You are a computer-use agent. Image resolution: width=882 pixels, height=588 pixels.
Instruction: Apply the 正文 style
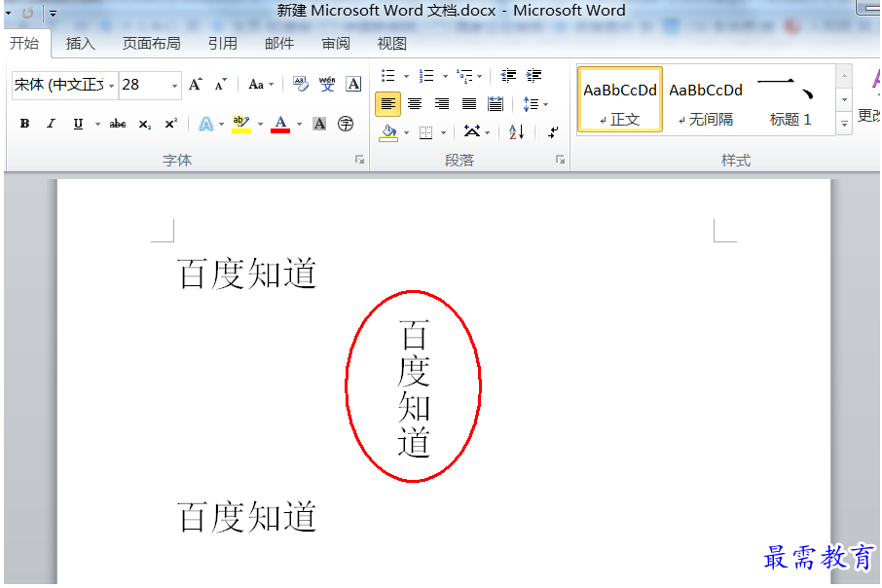click(620, 100)
